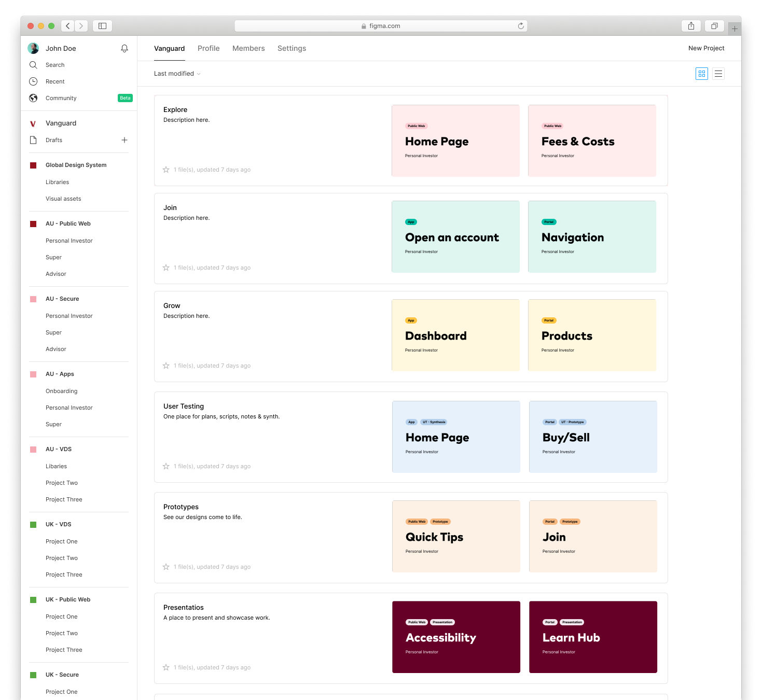This screenshot has height=700, width=762.
Task: Go back with browser back arrow
Action: 68,26
